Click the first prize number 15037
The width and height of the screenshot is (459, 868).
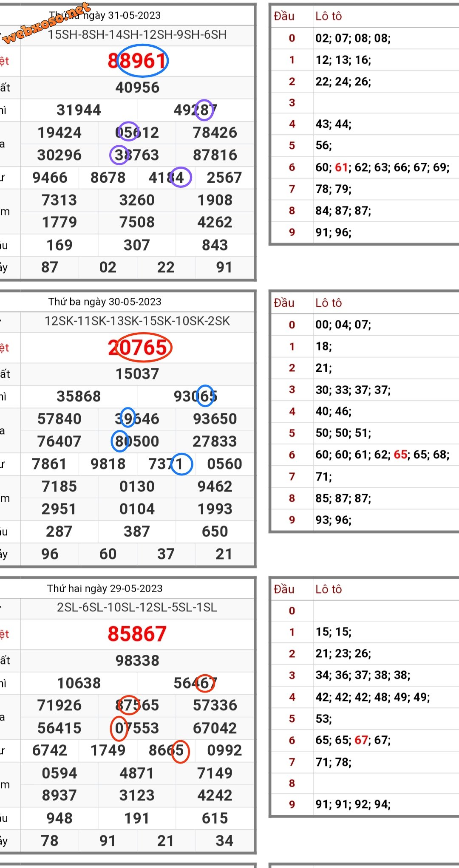(x=137, y=374)
